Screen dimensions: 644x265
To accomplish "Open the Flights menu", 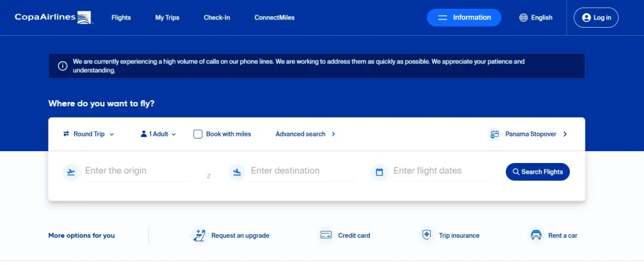I will tap(121, 18).
